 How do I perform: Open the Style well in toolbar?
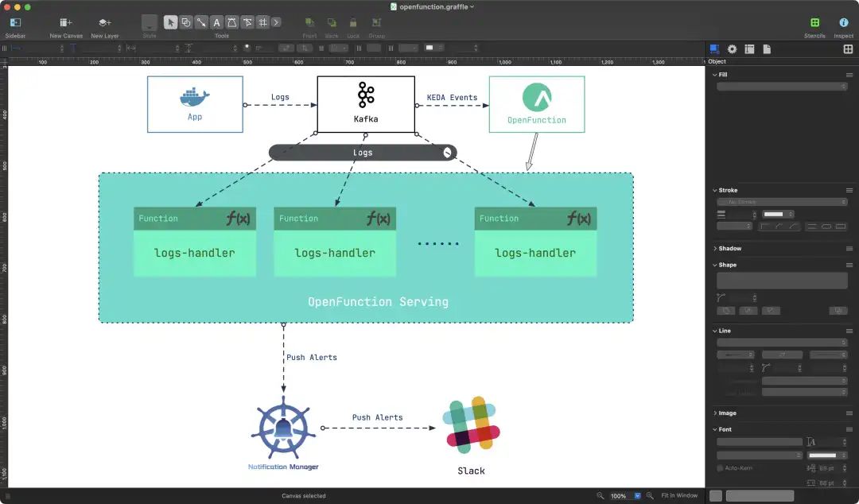tap(149, 22)
